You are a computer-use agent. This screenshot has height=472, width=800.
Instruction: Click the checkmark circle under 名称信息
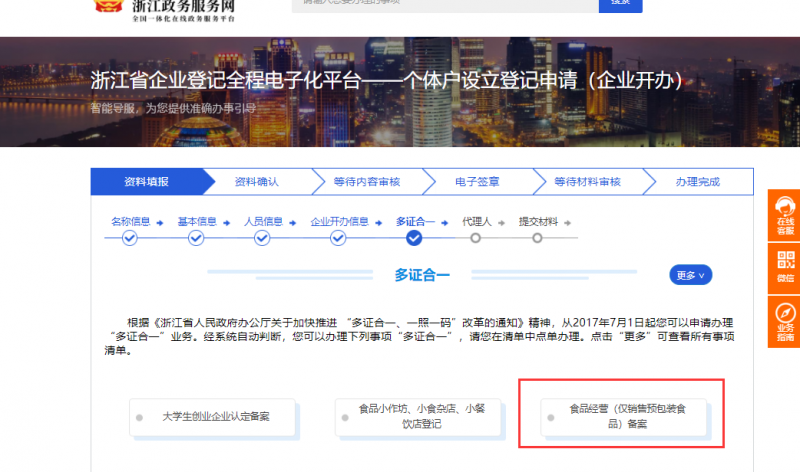[x=129, y=238]
